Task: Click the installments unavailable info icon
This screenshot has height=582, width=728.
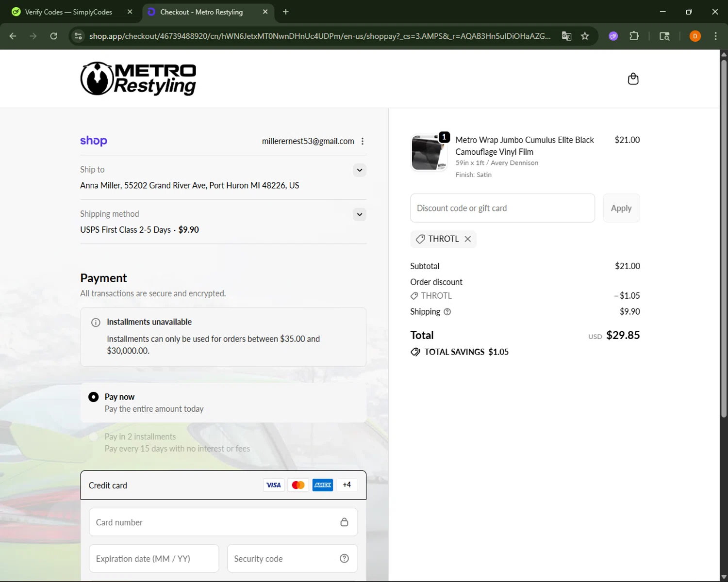Action: 96,323
